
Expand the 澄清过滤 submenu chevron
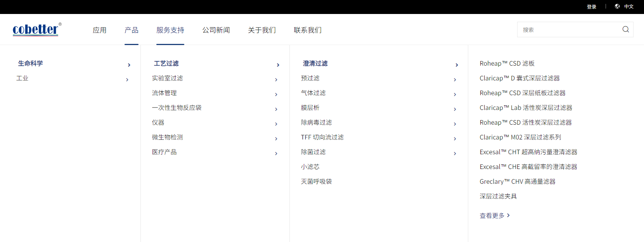coord(457,65)
